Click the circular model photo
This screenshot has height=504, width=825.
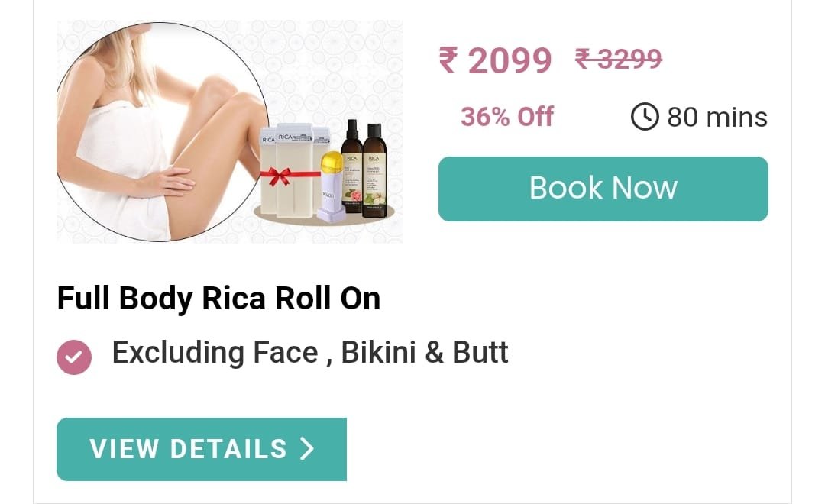162,131
